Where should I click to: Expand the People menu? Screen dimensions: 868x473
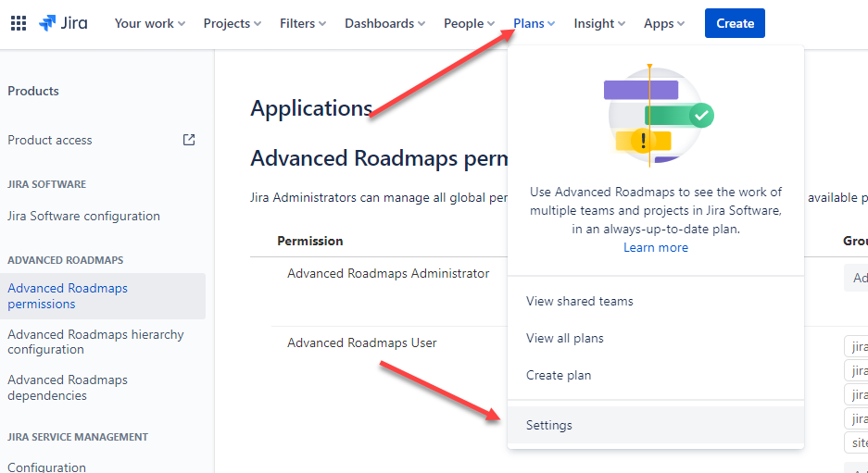tap(469, 23)
